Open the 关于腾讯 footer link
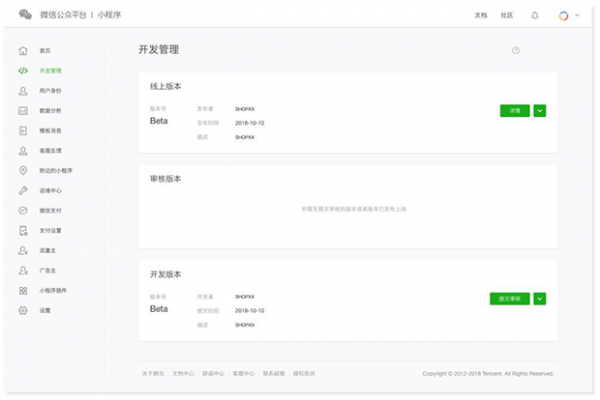 point(151,373)
